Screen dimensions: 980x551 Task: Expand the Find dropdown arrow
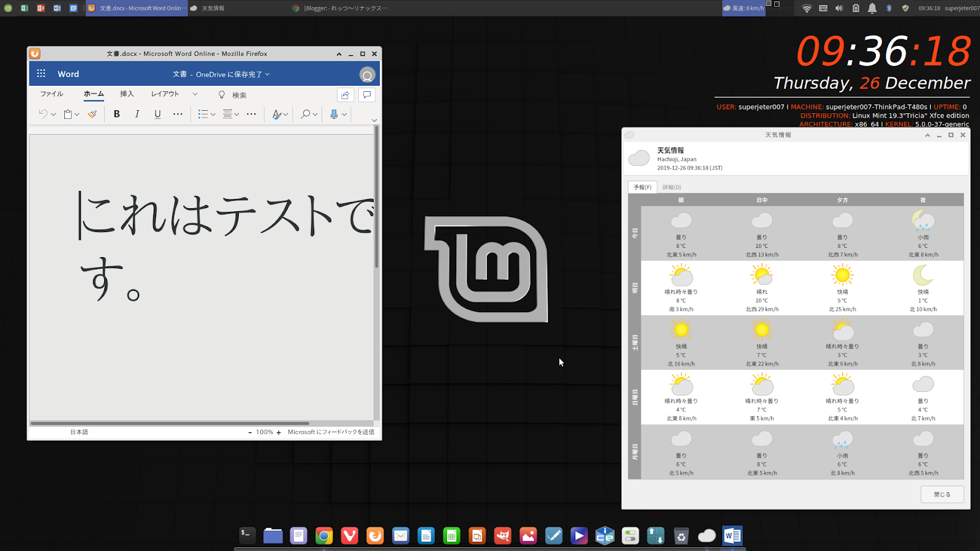315,114
